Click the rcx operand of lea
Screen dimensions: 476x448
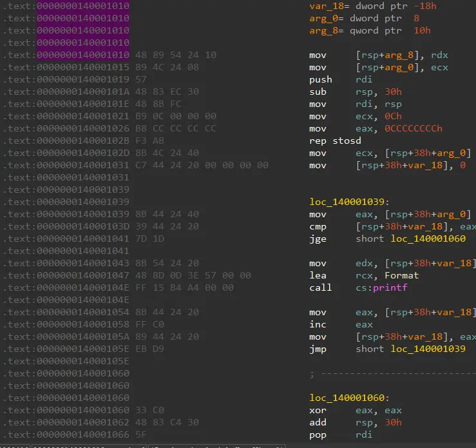click(x=364, y=275)
